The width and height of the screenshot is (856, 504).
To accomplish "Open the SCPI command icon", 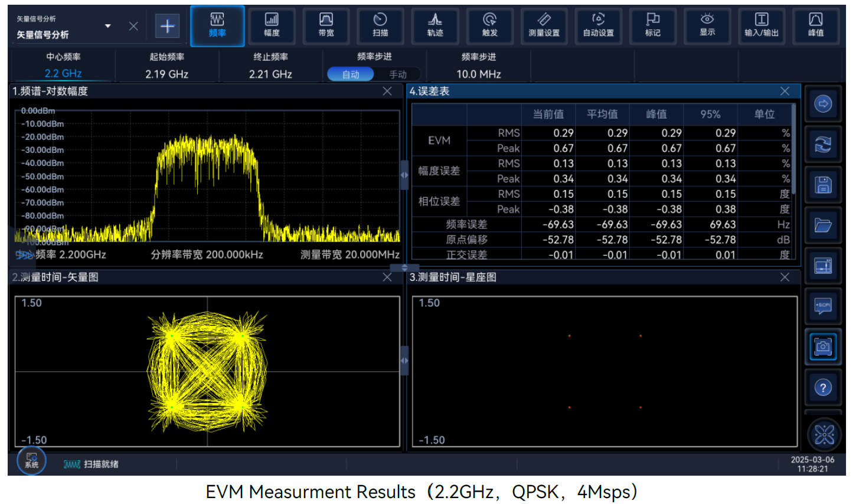I will [823, 306].
